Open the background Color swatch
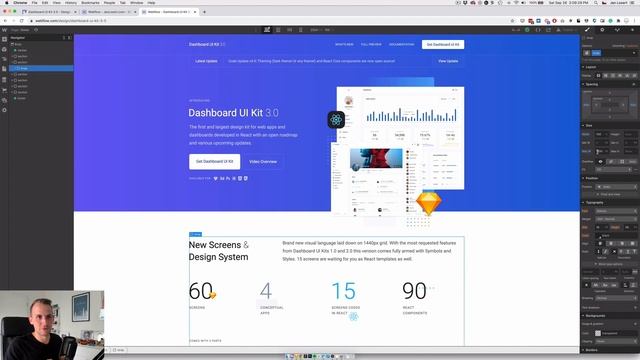 click(x=598, y=333)
